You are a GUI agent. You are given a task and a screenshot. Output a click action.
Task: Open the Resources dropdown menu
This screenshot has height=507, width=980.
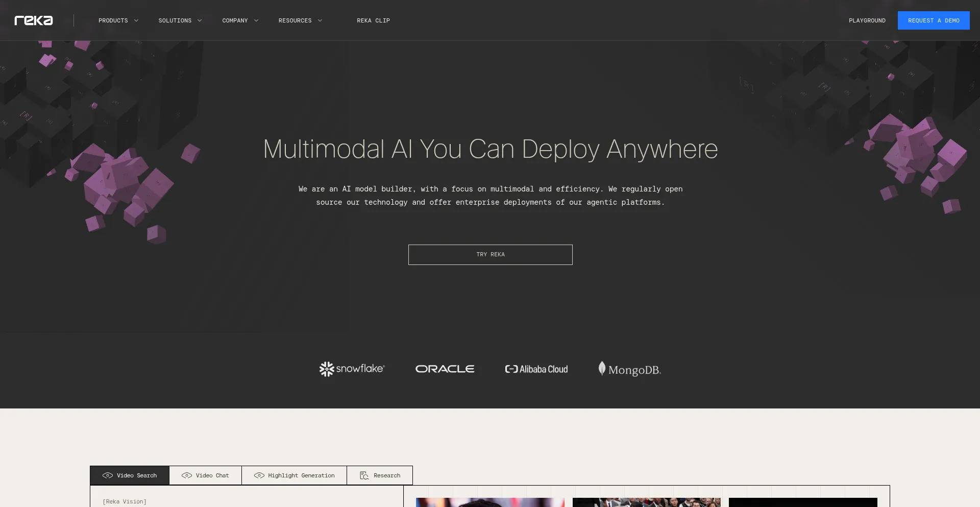click(x=300, y=20)
